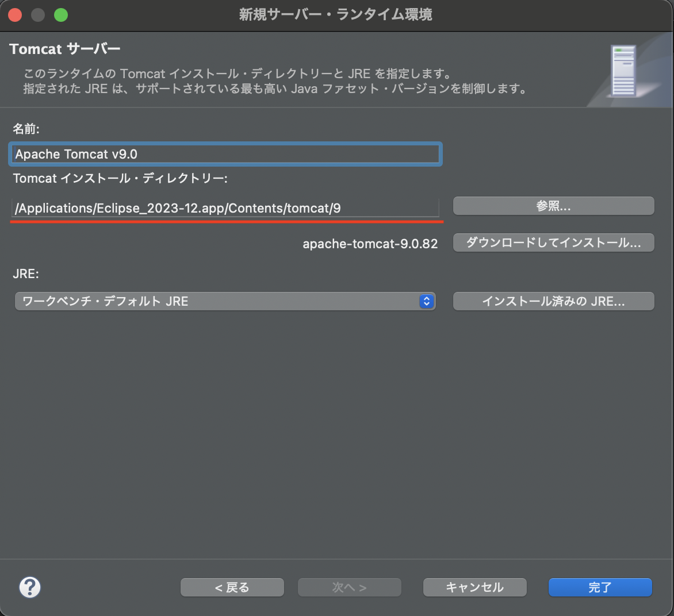Focus the 名前 field containing Apache Tomcat v9.0
674x616 pixels.
tap(225, 154)
